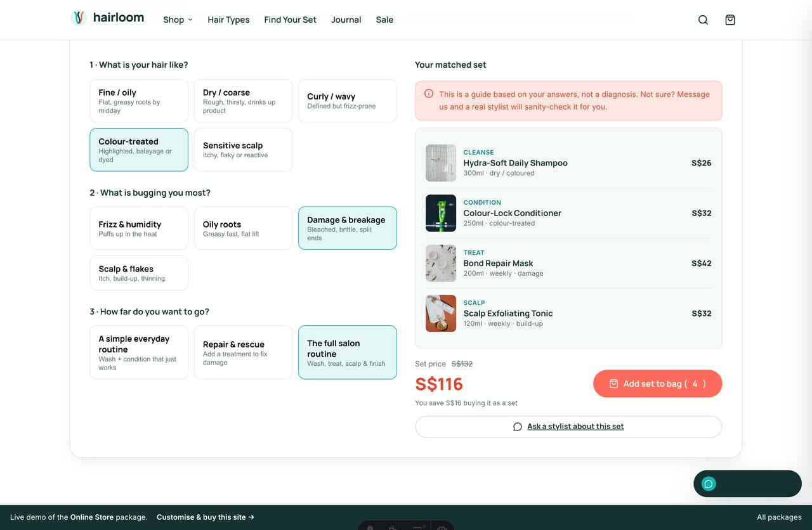Select the Dry / coarse hair option
The height and width of the screenshot is (530, 812).
pyautogui.click(x=243, y=101)
